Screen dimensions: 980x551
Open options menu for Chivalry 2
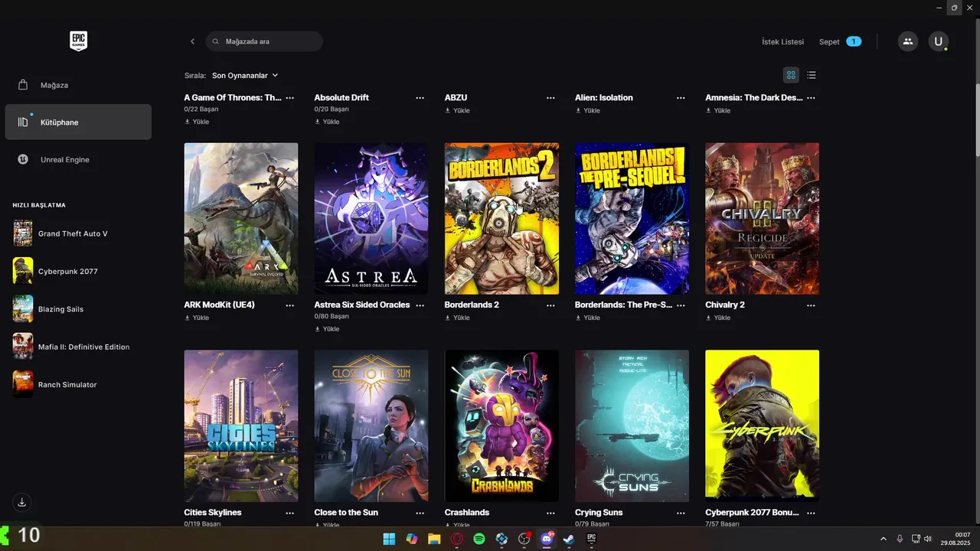click(811, 305)
